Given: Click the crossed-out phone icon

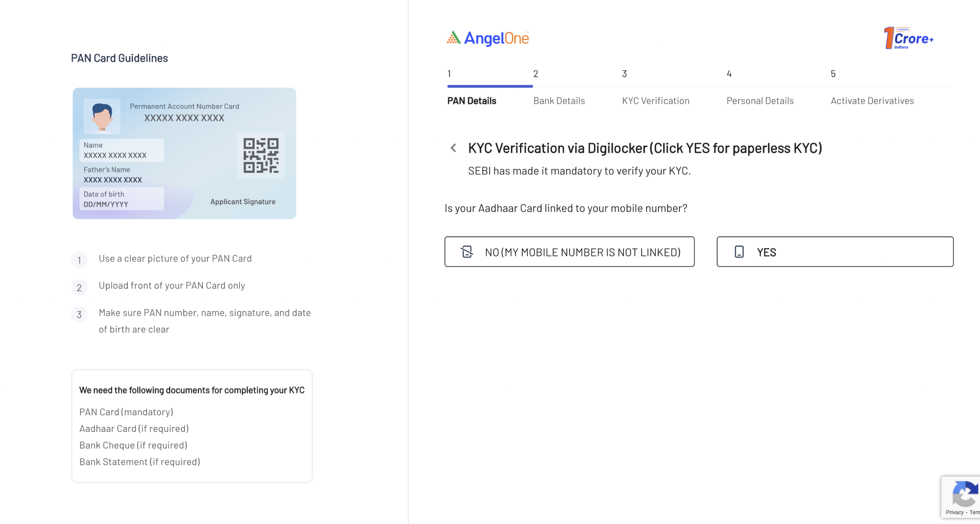Looking at the screenshot, I should tap(467, 252).
